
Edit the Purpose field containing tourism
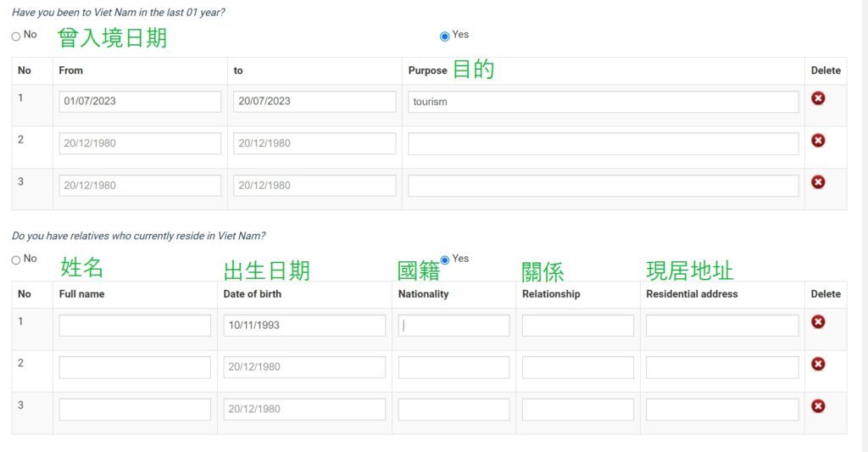point(603,102)
